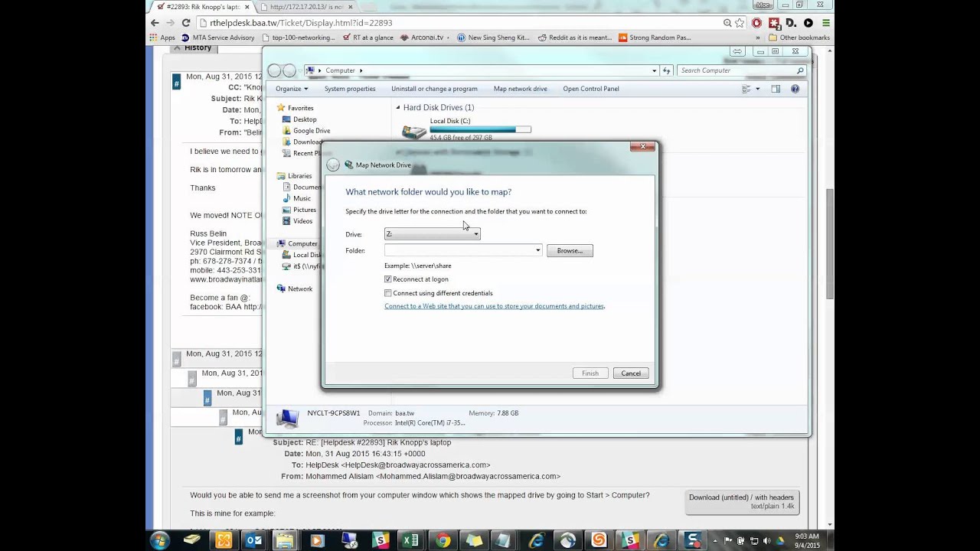980x551 pixels.
Task: Expand more bookmarks chevron
Action: pos(758,37)
